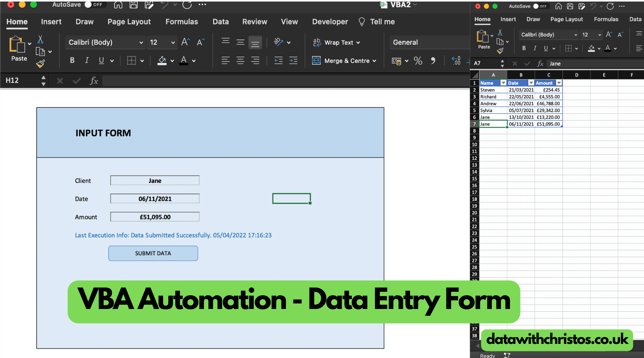Apply the percent number format
This screenshot has height=358, width=644.
tap(418, 61)
